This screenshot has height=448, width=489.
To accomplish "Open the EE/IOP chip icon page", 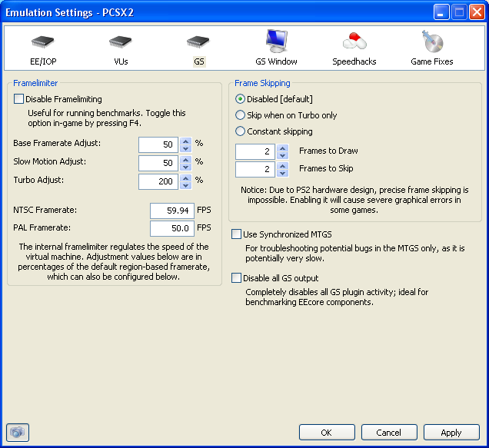I will [x=43, y=41].
